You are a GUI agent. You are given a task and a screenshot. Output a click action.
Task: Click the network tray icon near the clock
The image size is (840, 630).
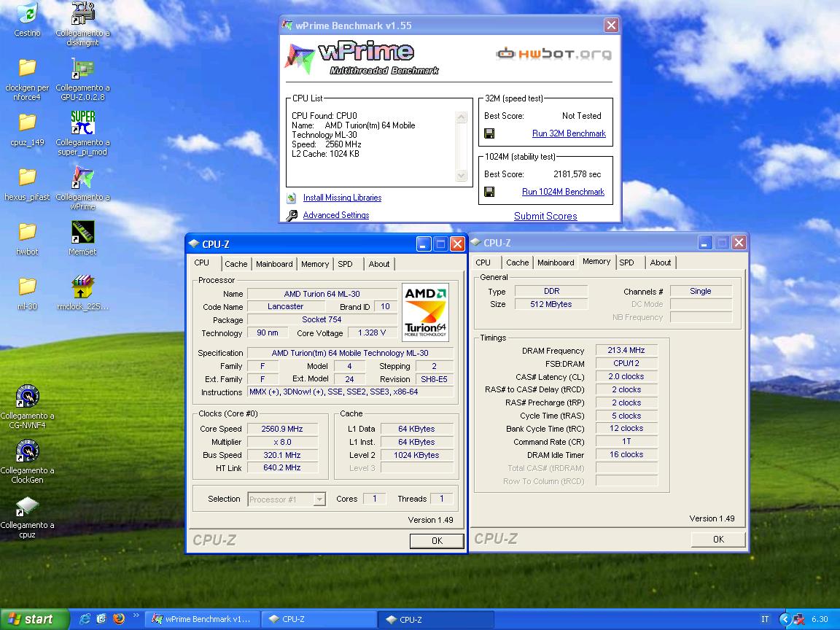[x=799, y=620]
